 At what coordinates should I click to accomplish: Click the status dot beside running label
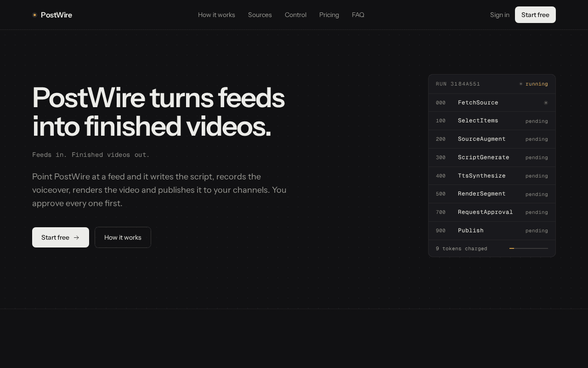(521, 84)
